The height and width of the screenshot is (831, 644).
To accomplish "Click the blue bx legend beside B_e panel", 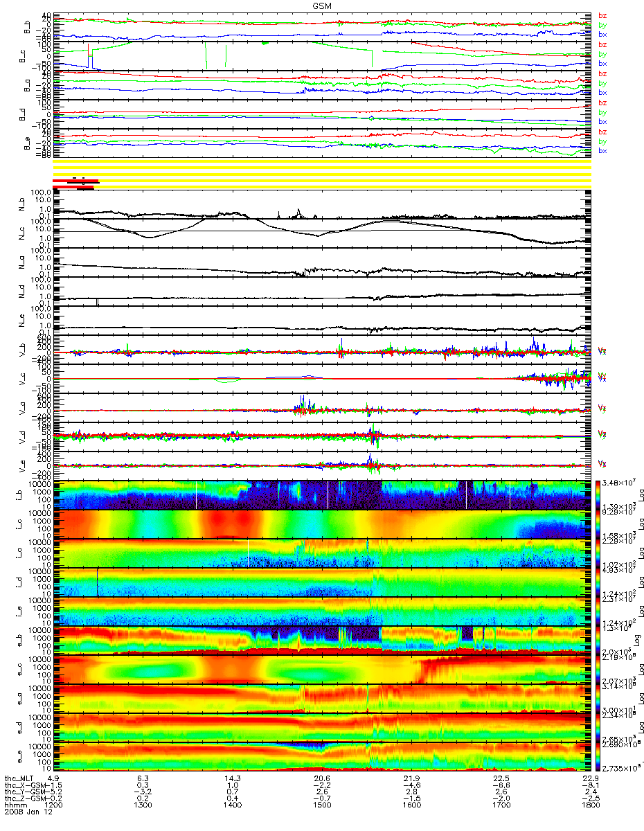I will pos(602,151).
